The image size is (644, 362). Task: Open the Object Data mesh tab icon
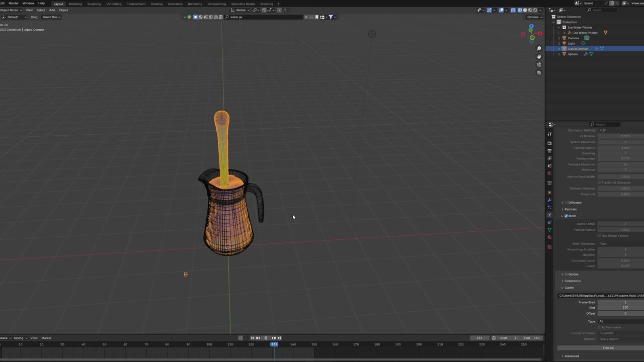click(549, 230)
